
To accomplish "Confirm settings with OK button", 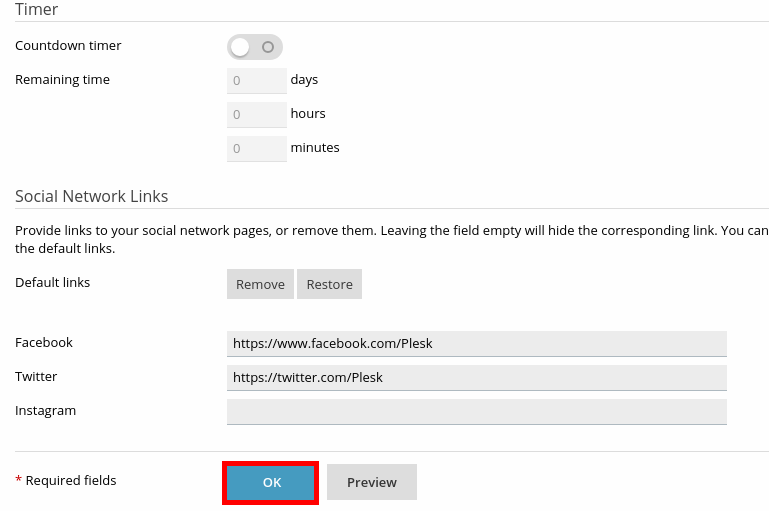I will [x=272, y=482].
